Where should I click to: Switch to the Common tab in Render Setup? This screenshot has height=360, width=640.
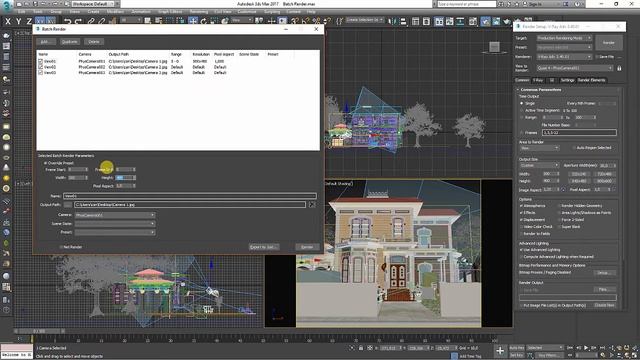(522, 80)
